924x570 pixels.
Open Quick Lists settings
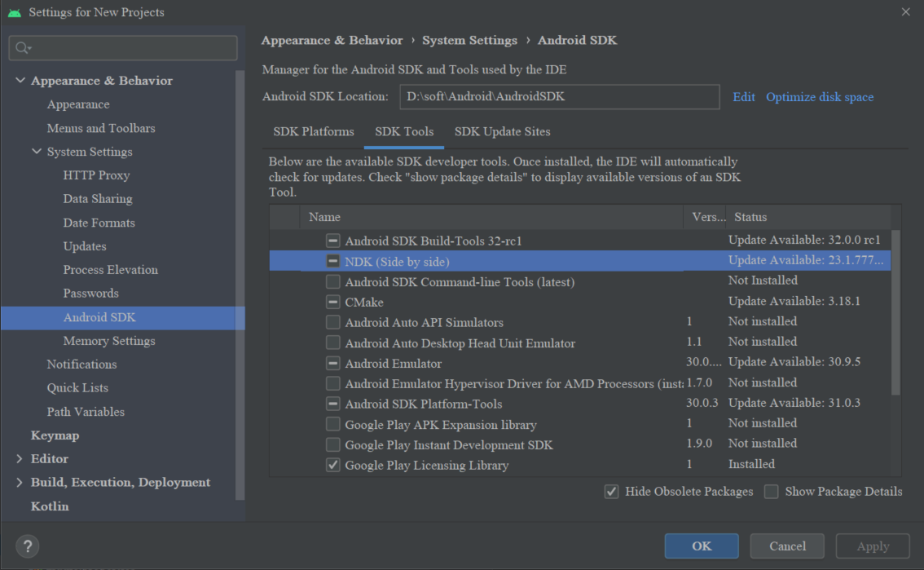pyautogui.click(x=77, y=388)
